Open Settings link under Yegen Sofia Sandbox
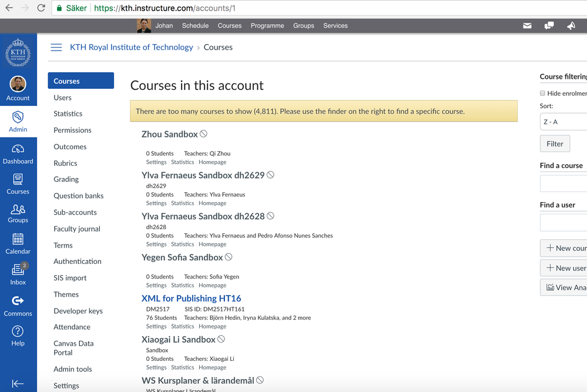Image resolution: width=587 pixels, height=392 pixels. coord(156,285)
